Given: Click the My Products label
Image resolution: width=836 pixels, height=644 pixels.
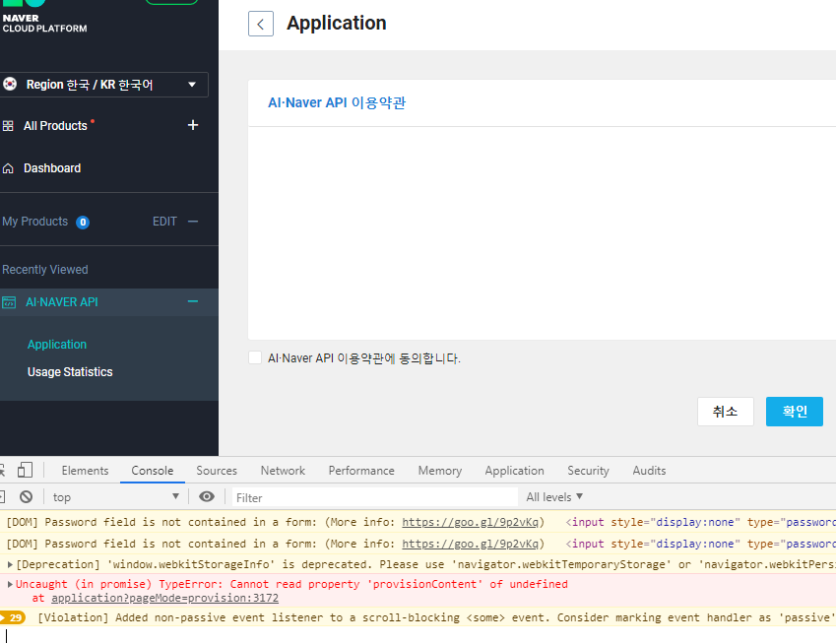Looking at the screenshot, I should 35,222.
